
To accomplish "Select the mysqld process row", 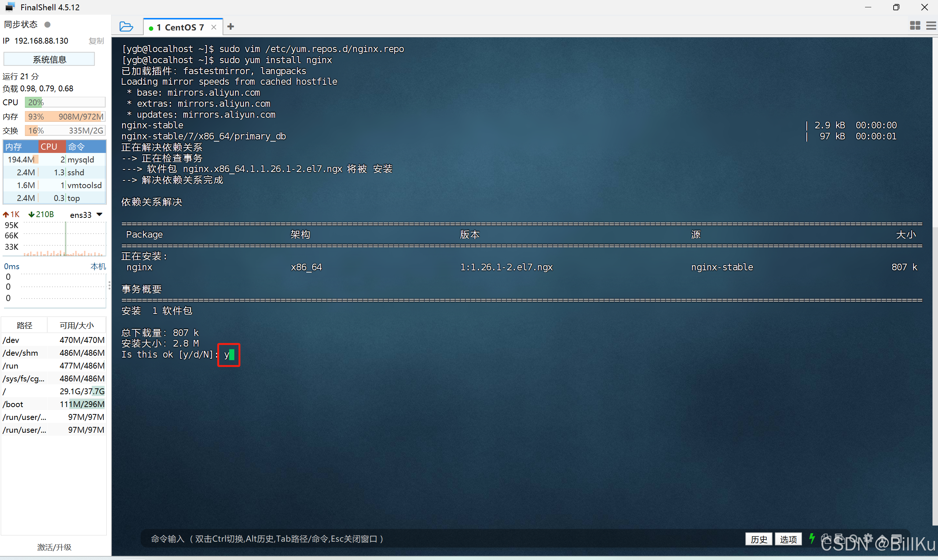I will [54, 160].
